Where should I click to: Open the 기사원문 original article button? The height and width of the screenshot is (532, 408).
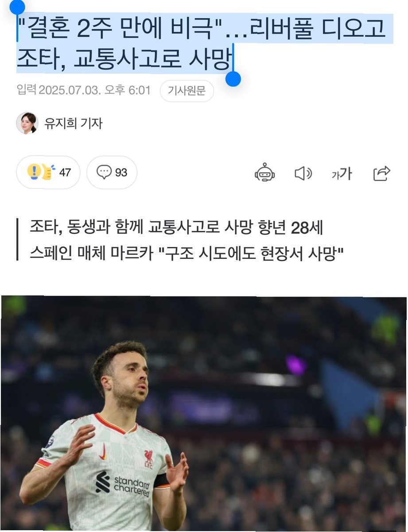tap(187, 91)
